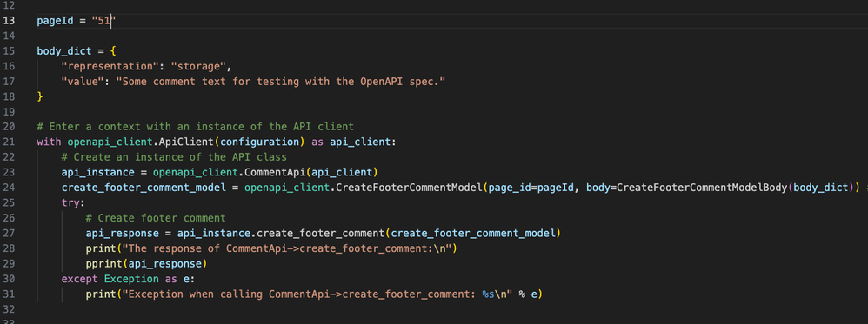Click the opening brace on line 15
The height and width of the screenshot is (324, 868).
(113, 51)
